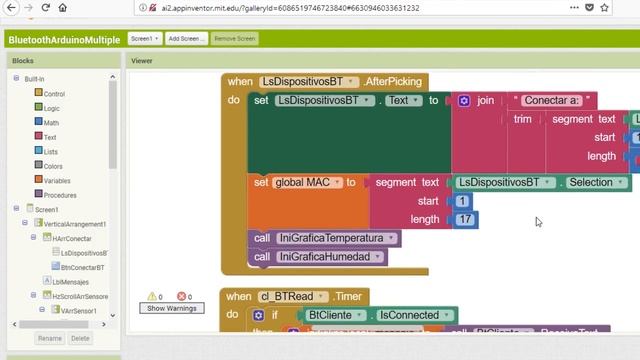640x360 pixels.
Task: Click the BluetoothArduinoMultiple project title
Action: tap(64, 40)
